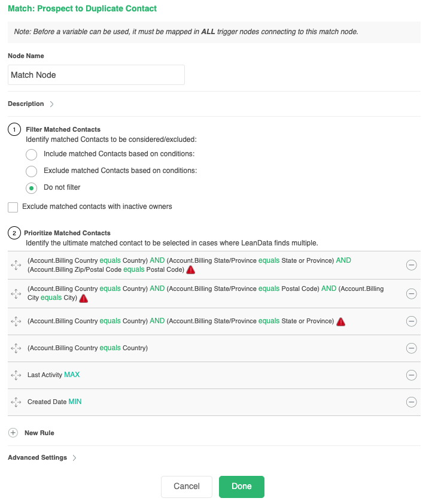
Task: Click the Done button
Action: tap(241, 487)
